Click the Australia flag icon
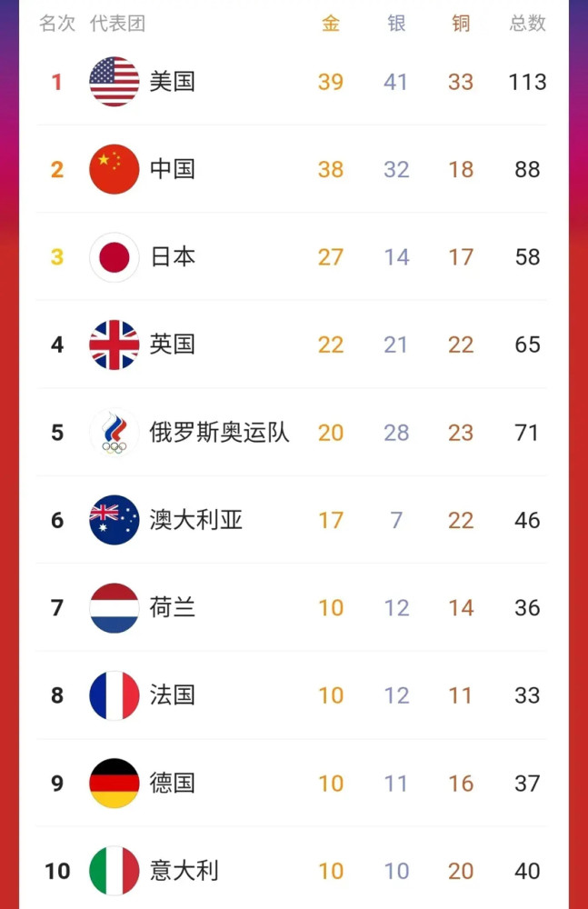This screenshot has width=588, height=909. point(115,520)
